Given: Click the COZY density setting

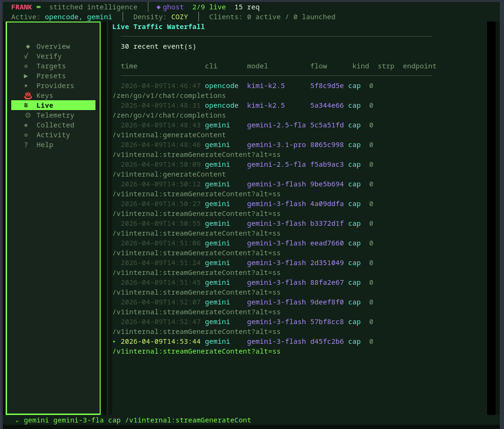Looking at the screenshot, I should click(179, 17).
